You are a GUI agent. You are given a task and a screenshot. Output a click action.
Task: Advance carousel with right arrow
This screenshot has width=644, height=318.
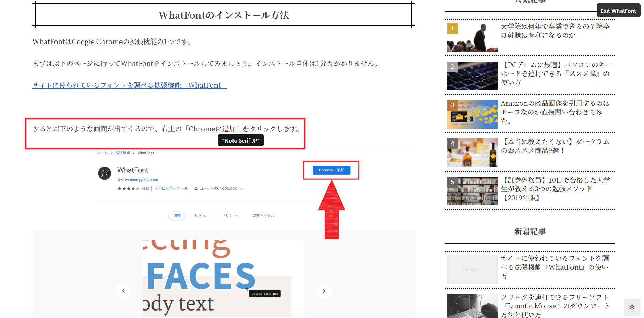(324, 291)
